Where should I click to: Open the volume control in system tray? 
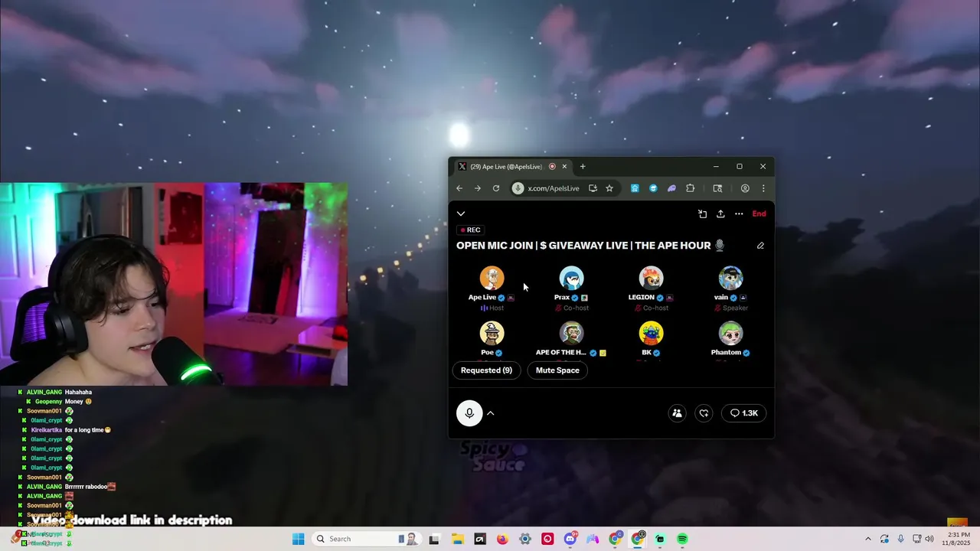click(929, 539)
